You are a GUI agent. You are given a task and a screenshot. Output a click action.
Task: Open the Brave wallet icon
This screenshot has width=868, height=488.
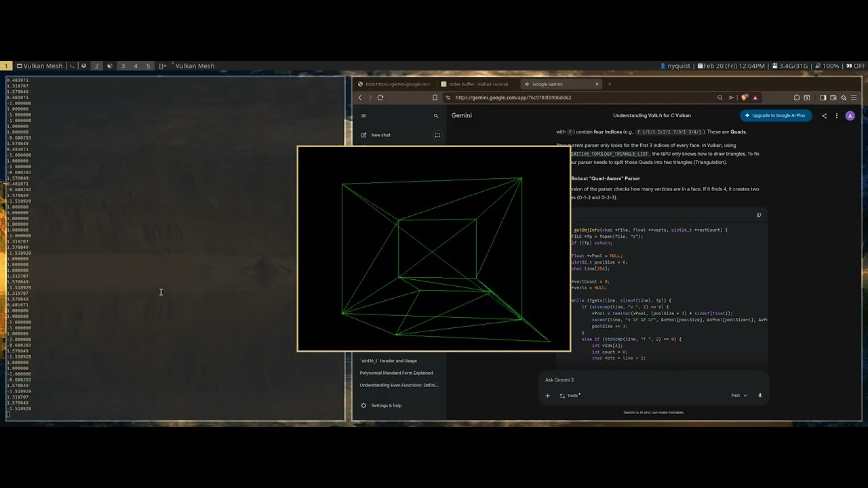pos(833,98)
